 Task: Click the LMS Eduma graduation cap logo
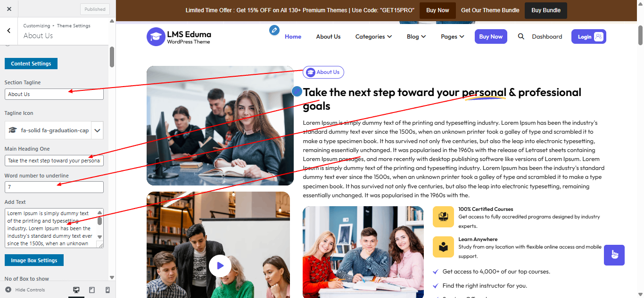156,36
